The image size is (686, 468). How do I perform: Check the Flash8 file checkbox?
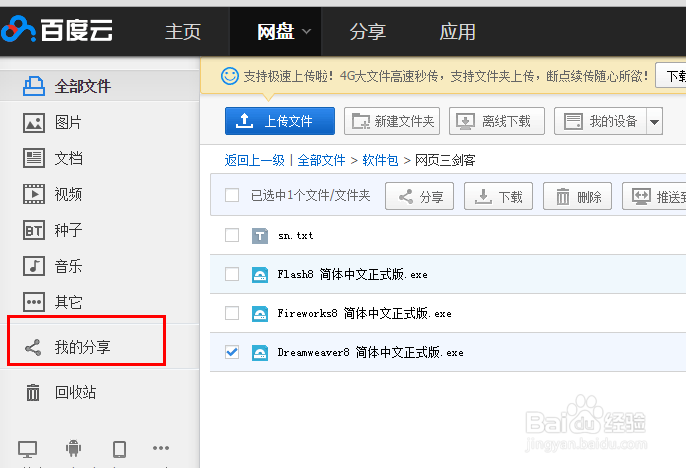tap(232, 274)
